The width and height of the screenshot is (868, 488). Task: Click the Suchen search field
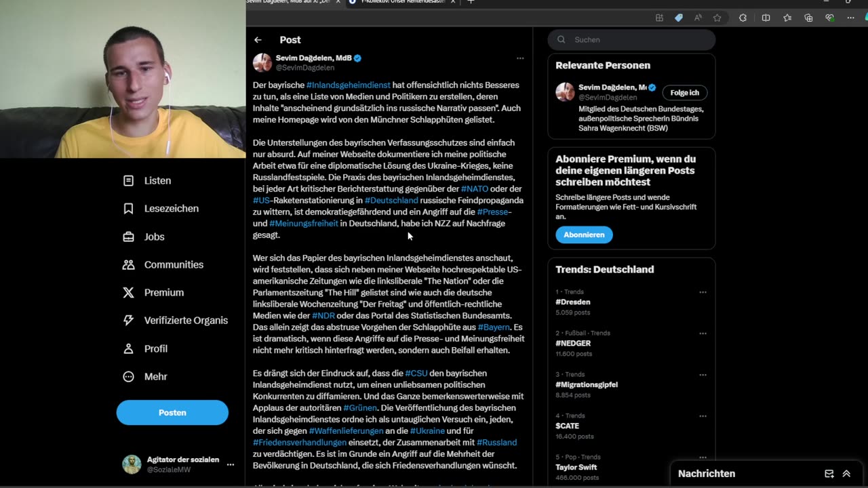[631, 39]
